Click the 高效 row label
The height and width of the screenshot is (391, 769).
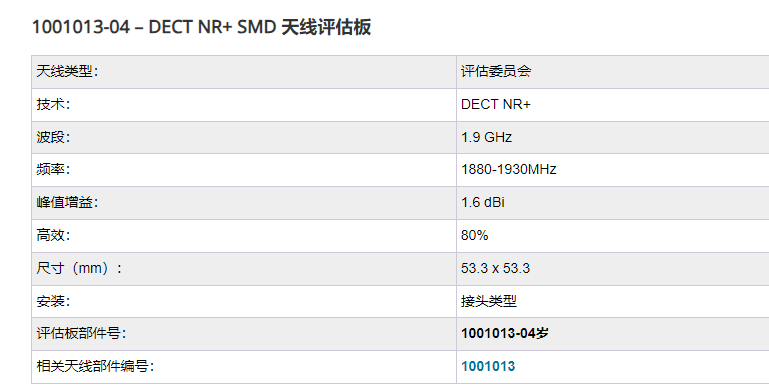(53, 235)
